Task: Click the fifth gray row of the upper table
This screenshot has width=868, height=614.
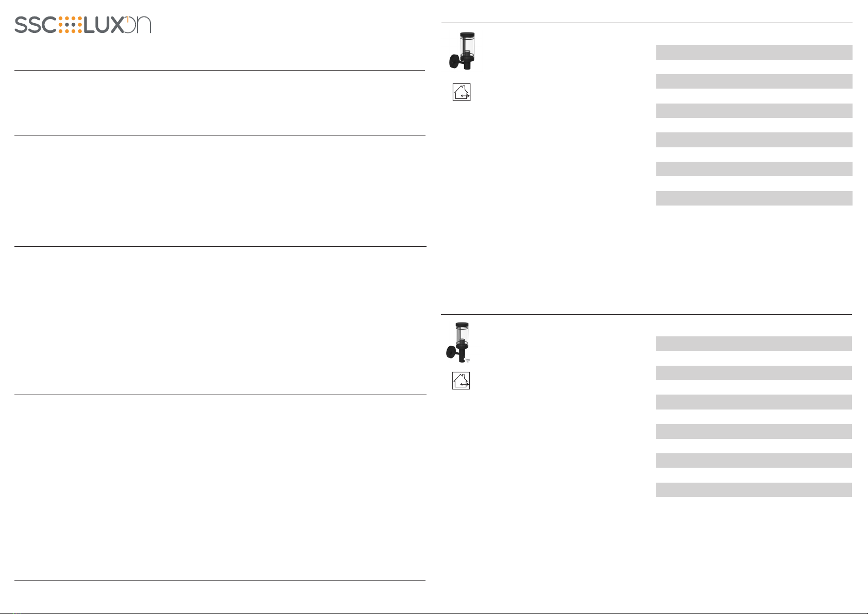Action: 754,169
